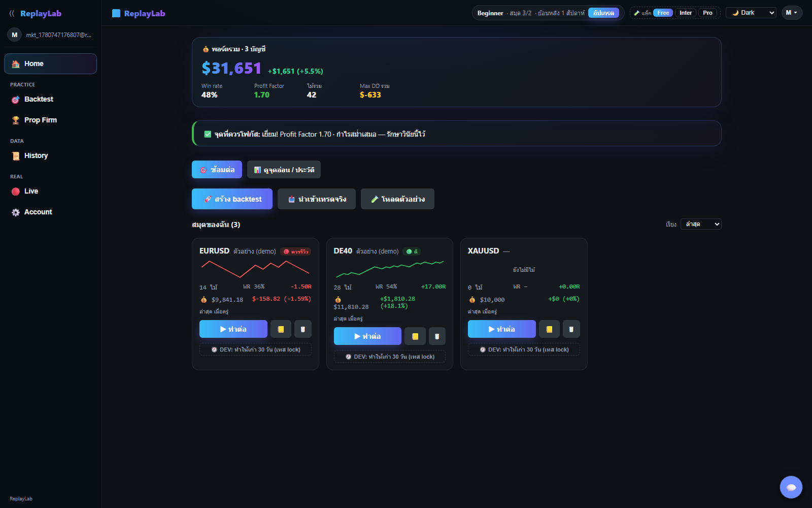This screenshot has height=508, width=812.
Task: Open the yellow notebook icon on the EURUSD card
Action: click(x=281, y=329)
